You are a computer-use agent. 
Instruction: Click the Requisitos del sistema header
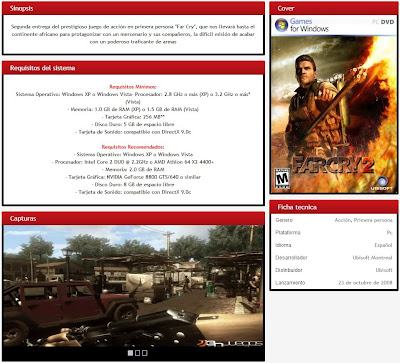pos(133,68)
